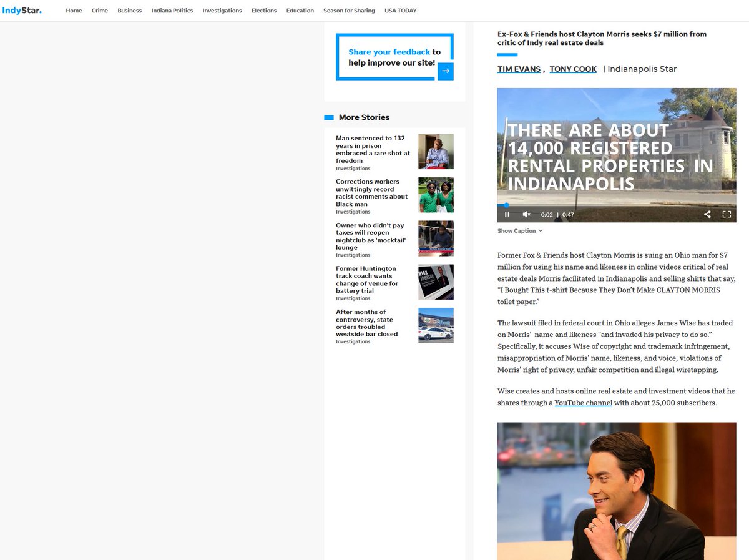Open troubled westside bar closed story
Image resolution: width=749 pixels, height=560 pixels.
point(367,323)
